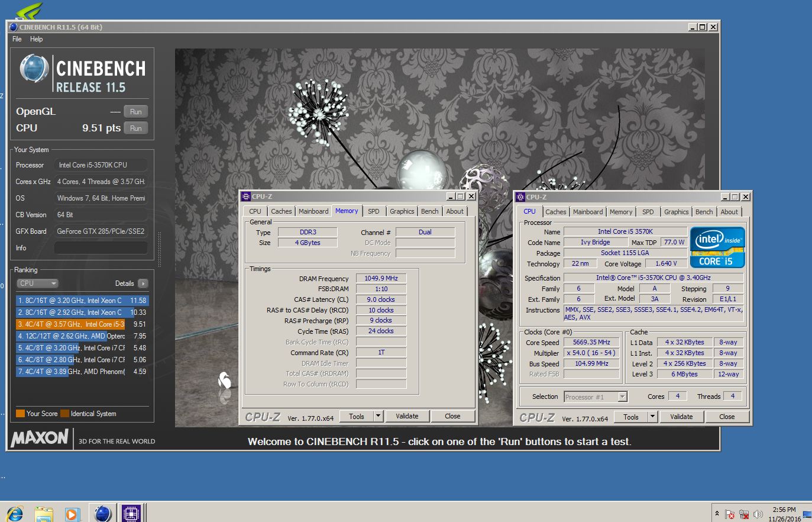Open Tools dropdown arrow in Memory CPU-Z window

(x=378, y=416)
